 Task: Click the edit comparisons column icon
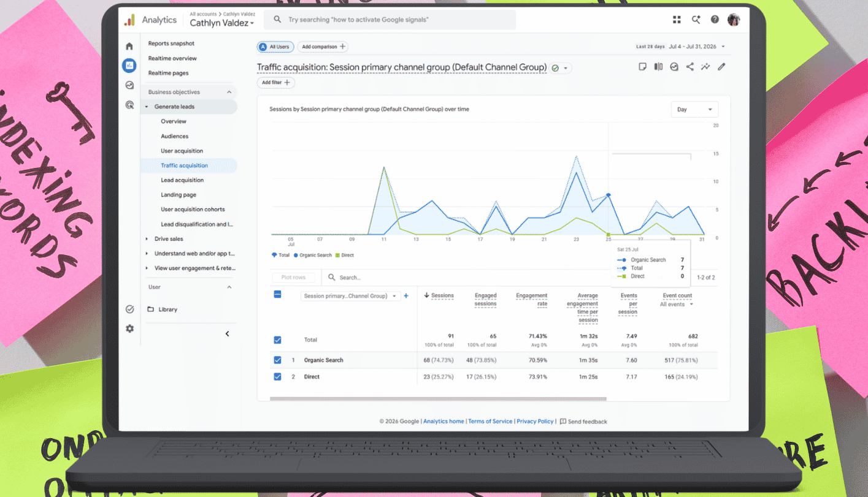658,67
